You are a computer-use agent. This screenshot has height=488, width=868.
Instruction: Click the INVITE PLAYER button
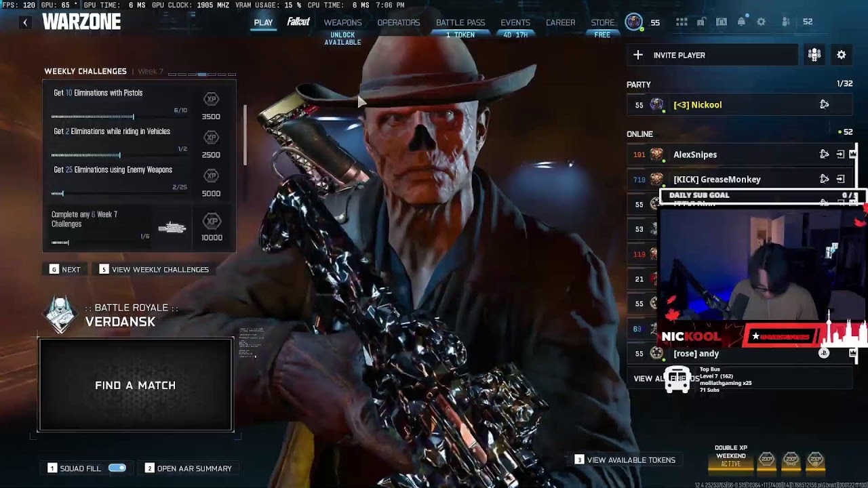712,55
